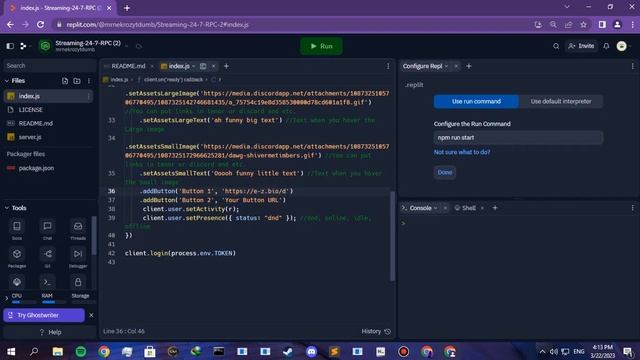Open the Git tool

pos(47,258)
